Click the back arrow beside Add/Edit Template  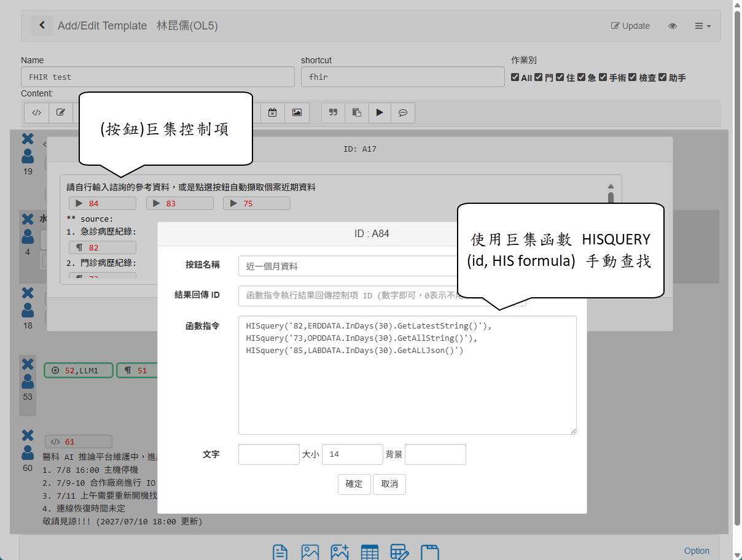tap(42, 25)
